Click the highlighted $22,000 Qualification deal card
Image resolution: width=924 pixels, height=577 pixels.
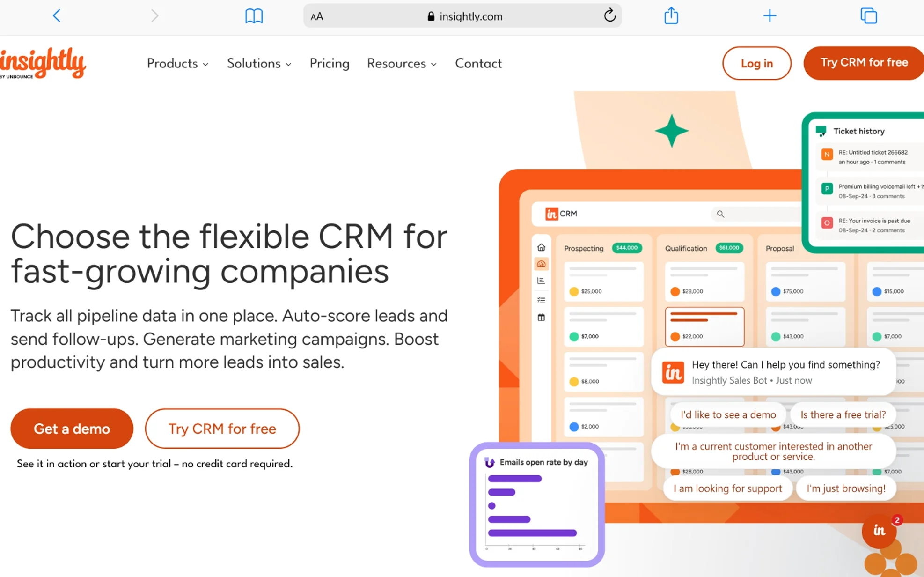704,326
